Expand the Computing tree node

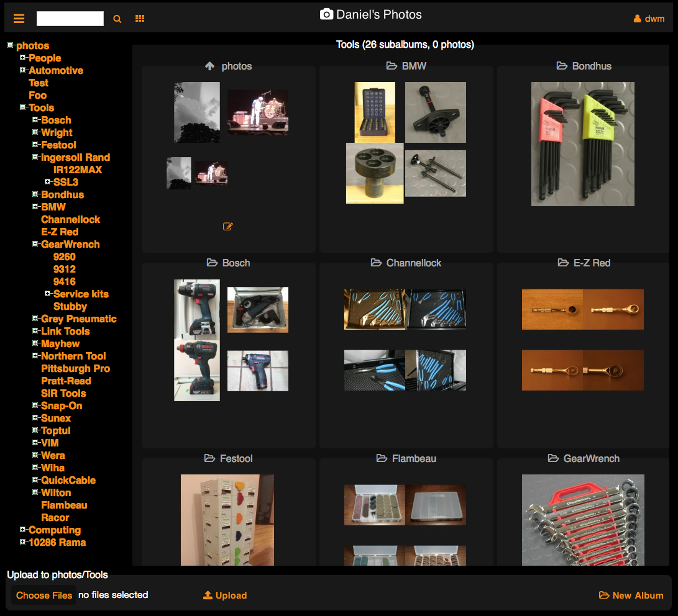point(23,529)
